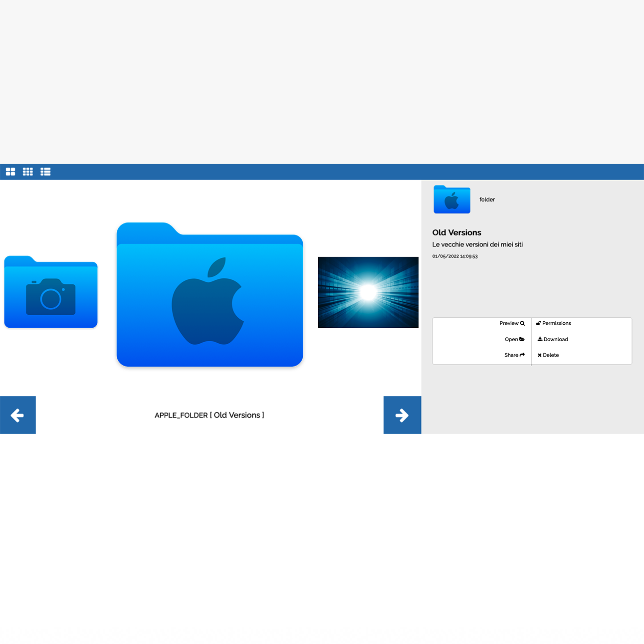Switch to small grid view
Image resolution: width=644 pixels, height=644 pixels.
coord(28,172)
